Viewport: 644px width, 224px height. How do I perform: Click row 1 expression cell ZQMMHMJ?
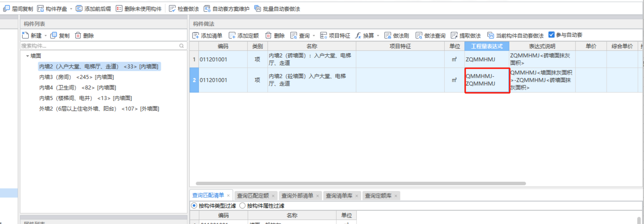coord(487,59)
